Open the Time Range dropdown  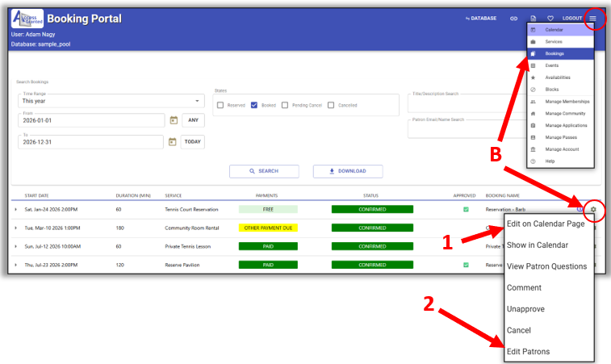pyautogui.click(x=111, y=101)
